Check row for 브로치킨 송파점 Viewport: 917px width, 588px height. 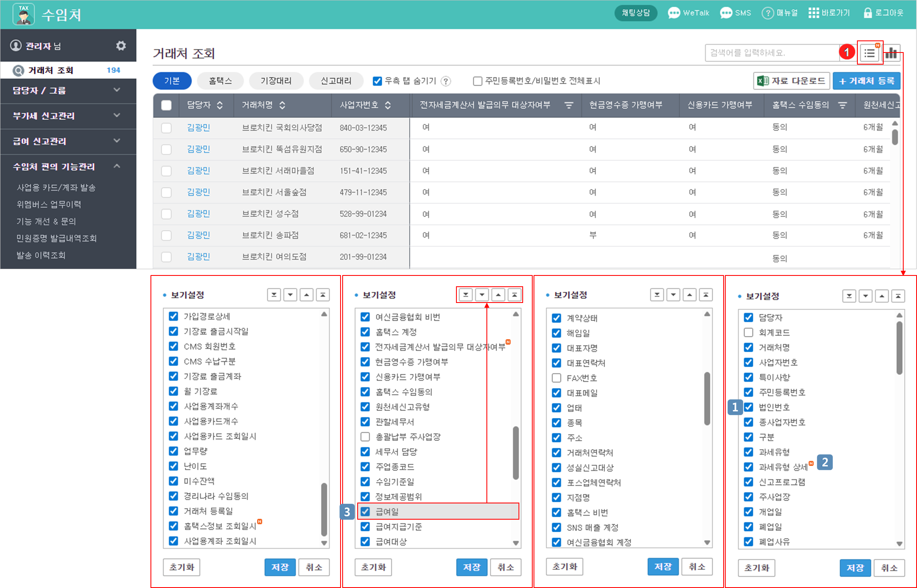point(166,235)
